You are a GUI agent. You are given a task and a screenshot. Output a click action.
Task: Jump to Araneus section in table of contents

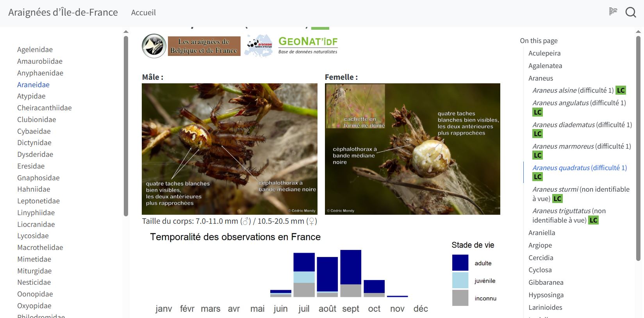[541, 78]
